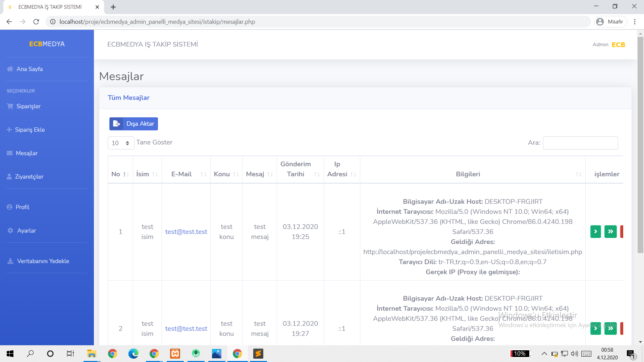The image size is (644, 362).
Task: Sort the table by the E-Mail column
Action: (186, 174)
